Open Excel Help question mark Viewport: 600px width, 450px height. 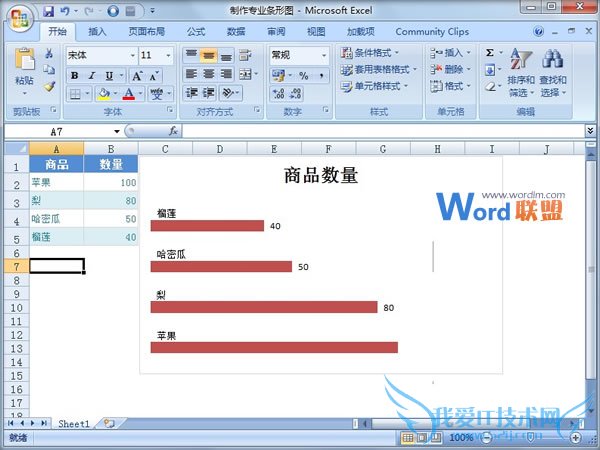pyautogui.click(x=538, y=31)
